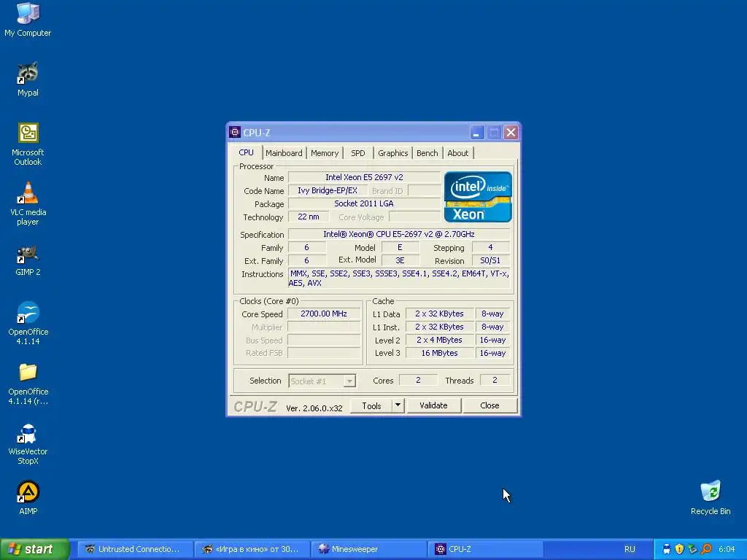Image resolution: width=747 pixels, height=560 pixels.
Task: Click the CPU-Z taskbar button
Action: (x=485, y=549)
